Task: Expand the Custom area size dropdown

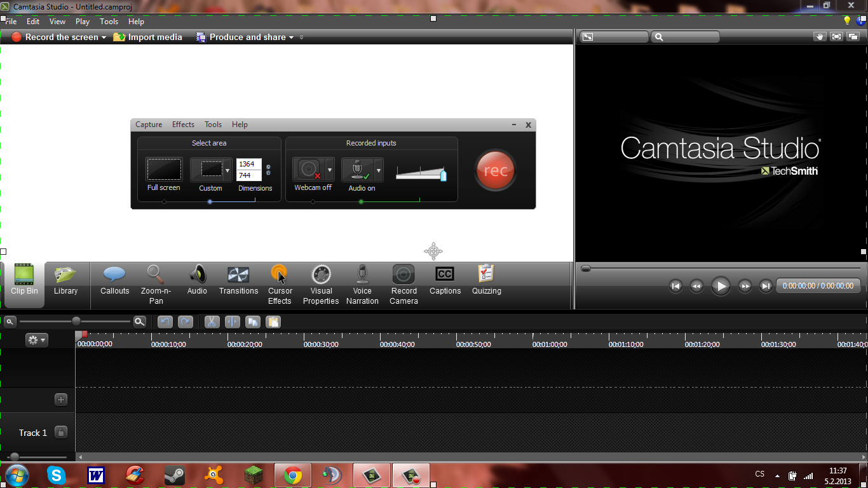Action: (x=227, y=170)
